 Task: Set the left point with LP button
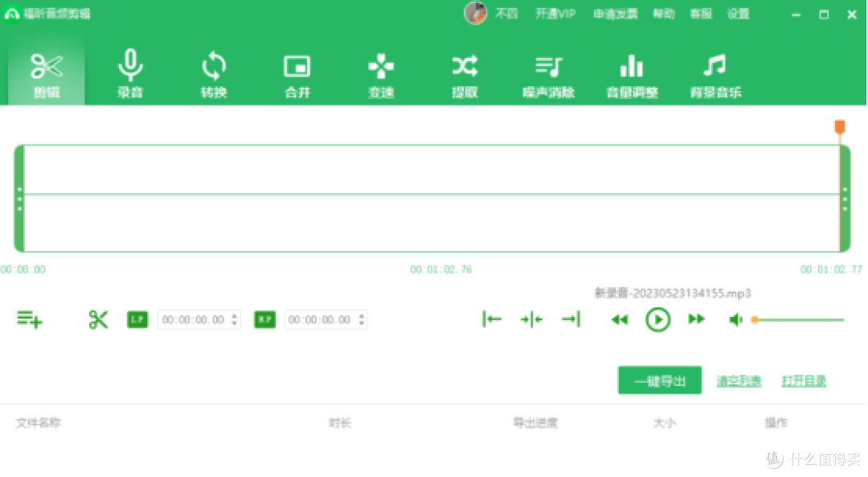137,319
